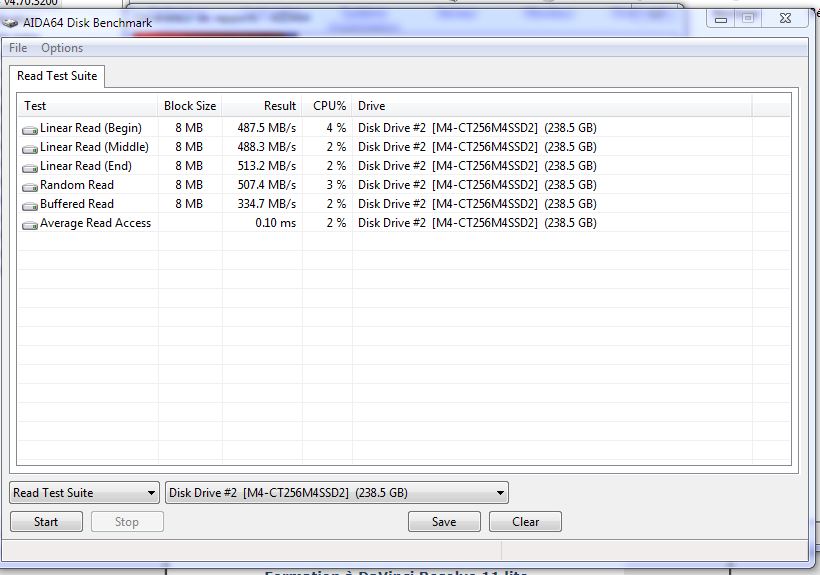This screenshot has width=820, height=575.
Task: Save the benchmark results
Action: (x=444, y=522)
